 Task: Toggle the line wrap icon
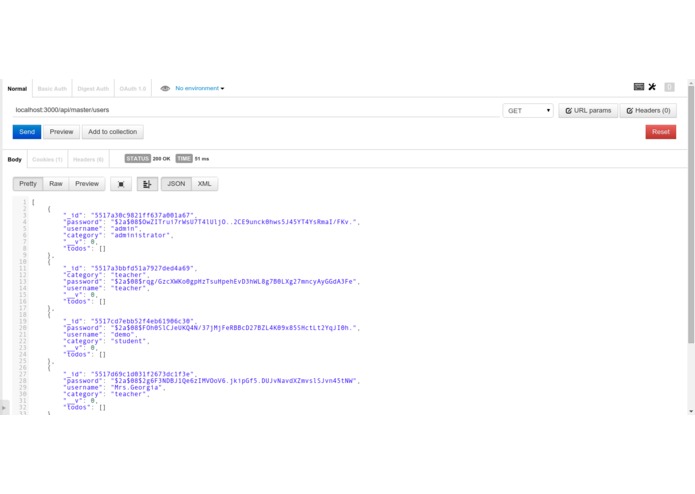tap(147, 184)
